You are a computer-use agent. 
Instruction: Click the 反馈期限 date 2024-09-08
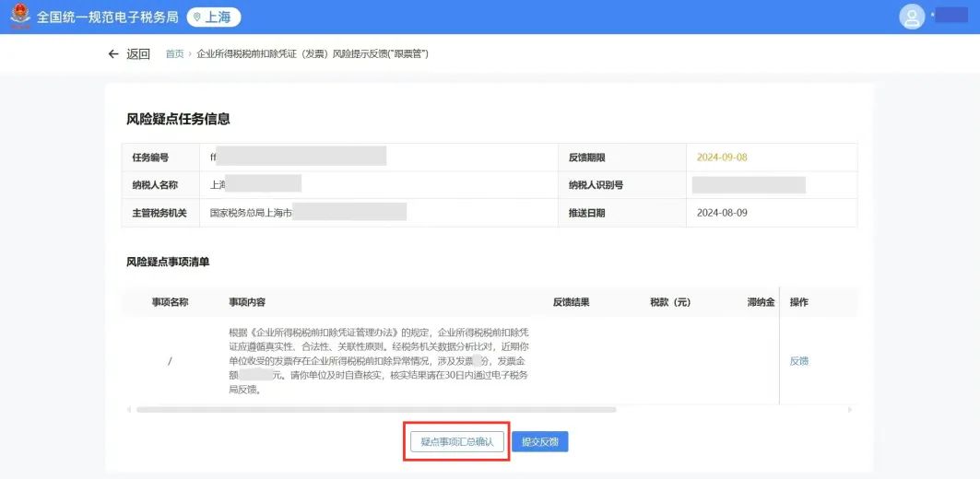[722, 158]
